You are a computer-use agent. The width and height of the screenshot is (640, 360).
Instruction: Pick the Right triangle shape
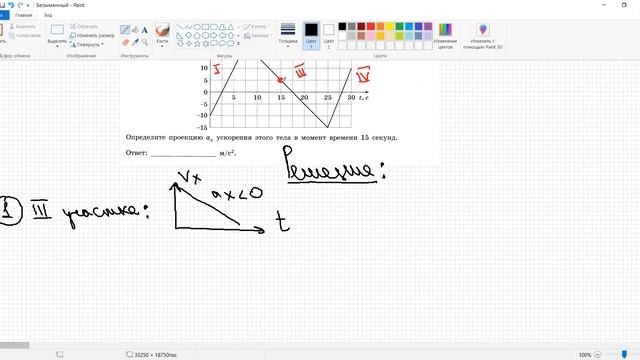coord(179,36)
